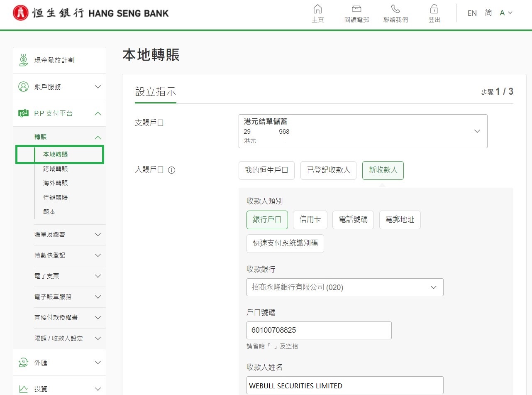Screen dimensions: 532x395
Task: Open 待辦轉賬 menu item
Action: click(56, 197)
